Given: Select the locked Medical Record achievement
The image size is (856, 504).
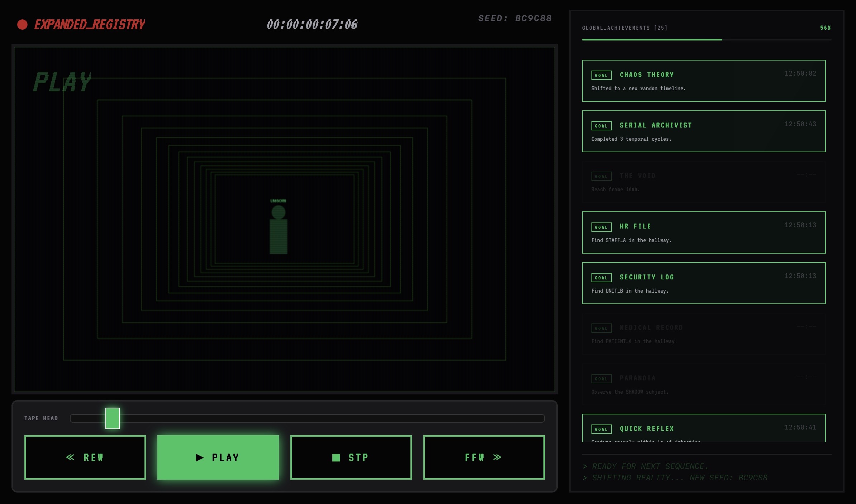Looking at the screenshot, I should click(703, 334).
